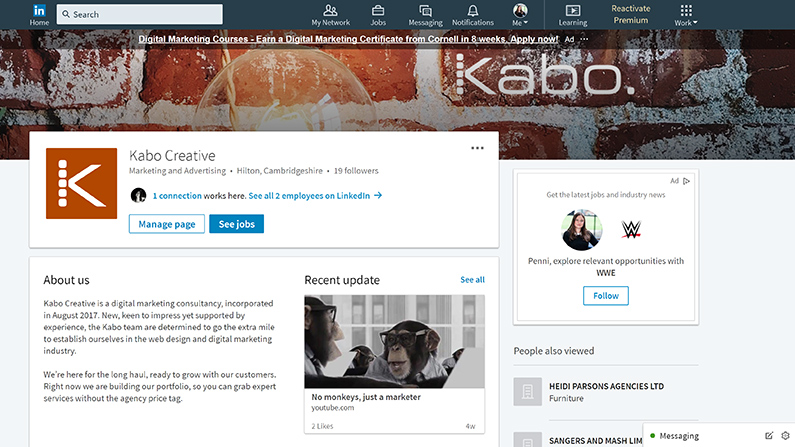795x447 pixels.
Task: Open the Notifications bell
Action: click(473, 11)
